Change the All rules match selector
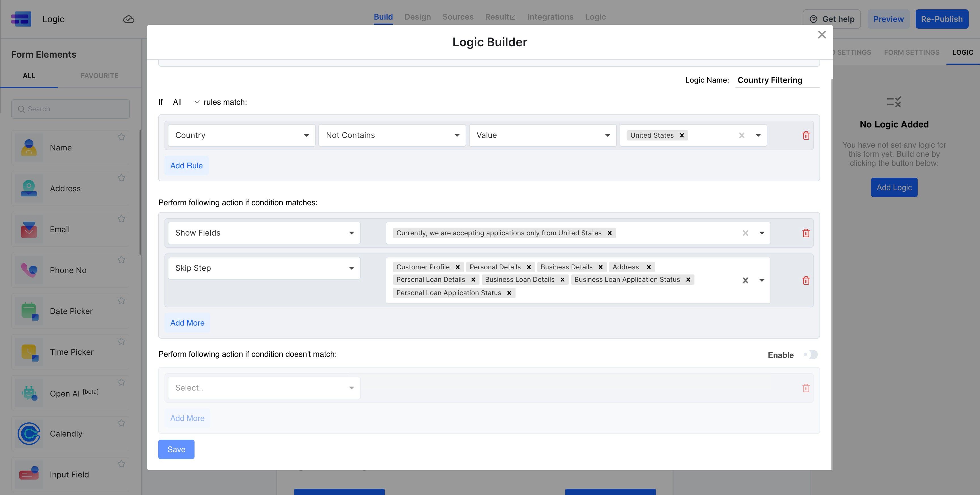This screenshot has width=980, height=495. (x=186, y=102)
